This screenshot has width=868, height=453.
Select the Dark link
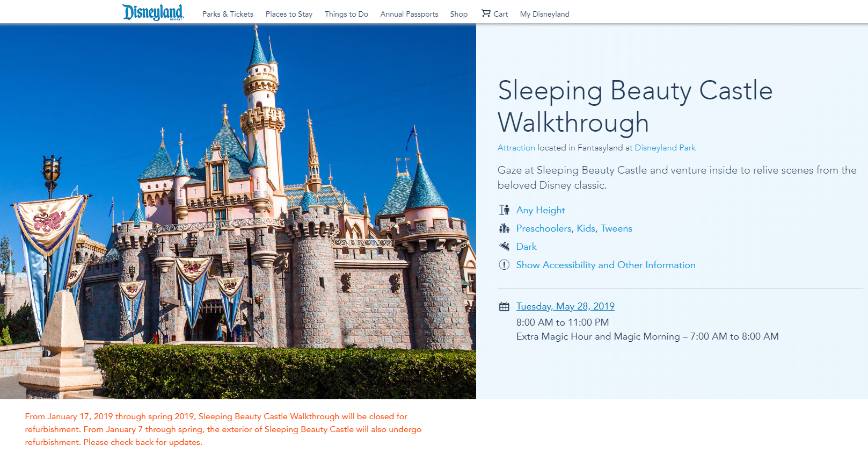coord(527,247)
